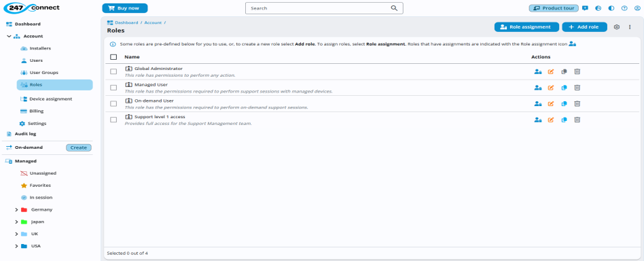Edit the On-demand User role
This screenshot has width=644, height=261.
click(551, 103)
